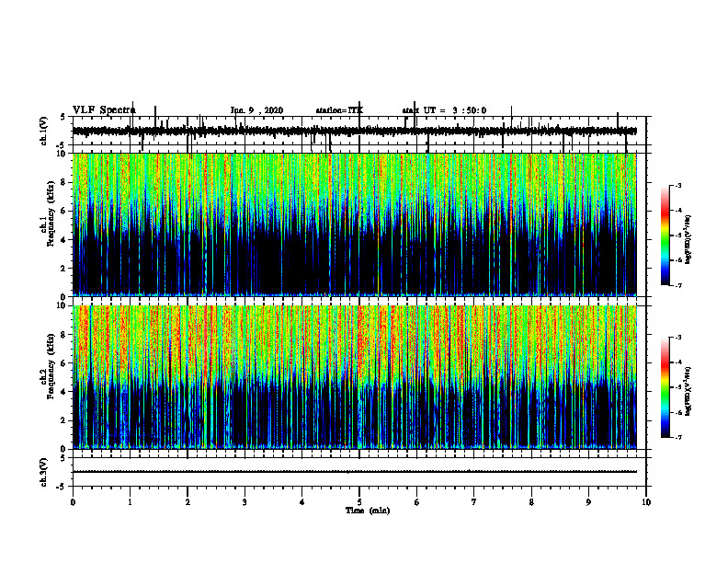Click time axis tick label "1"
Screen dimensions: 728x563
click(x=130, y=502)
